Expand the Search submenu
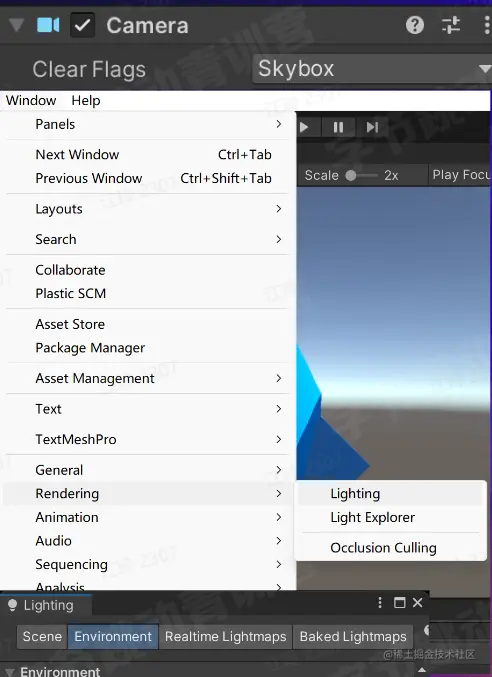Screen dimensions: 492x677 (x=148, y=239)
